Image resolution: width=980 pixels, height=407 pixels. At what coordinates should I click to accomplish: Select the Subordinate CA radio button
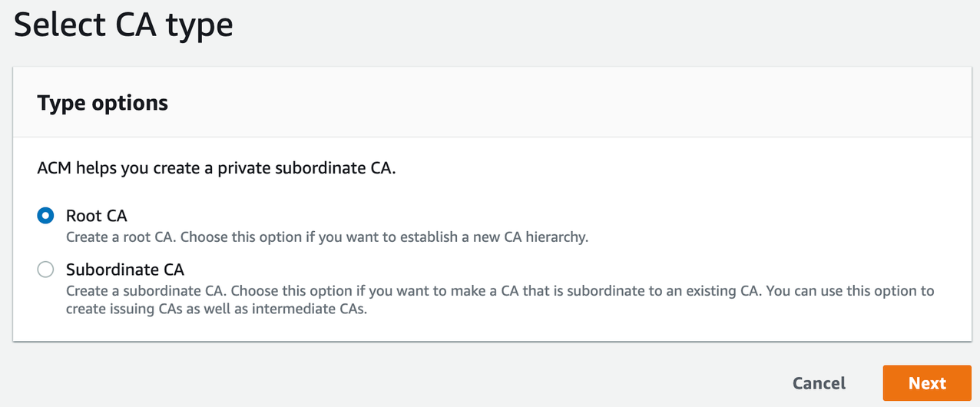point(46,270)
